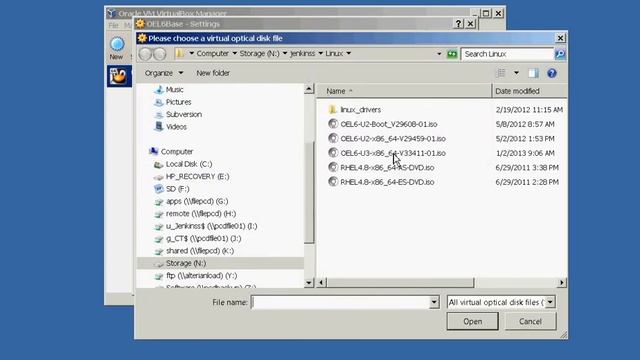
Task: Click the Music library icon
Action: [159, 89]
